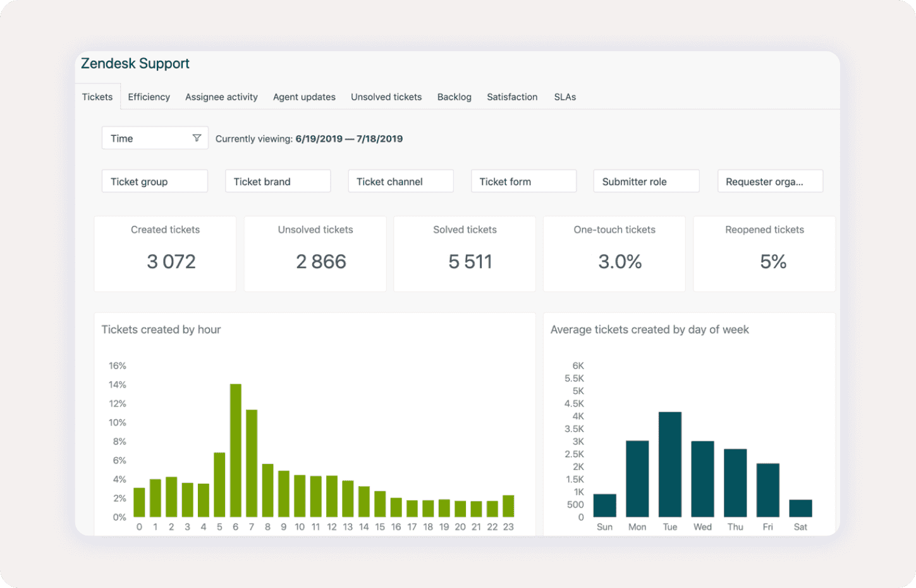The width and height of the screenshot is (916, 588).
Task: Click the Solved tickets 5 511 card
Action: pyautogui.click(x=465, y=254)
